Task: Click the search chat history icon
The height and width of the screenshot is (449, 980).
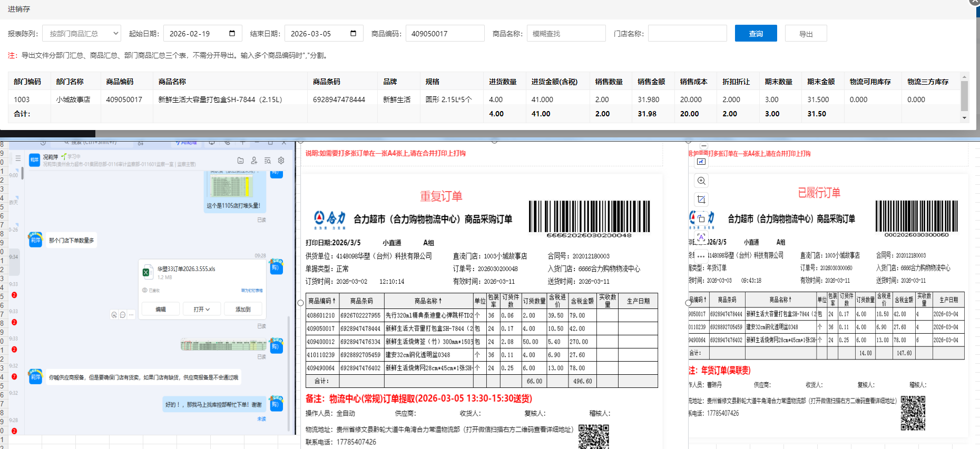Action: pyautogui.click(x=268, y=161)
